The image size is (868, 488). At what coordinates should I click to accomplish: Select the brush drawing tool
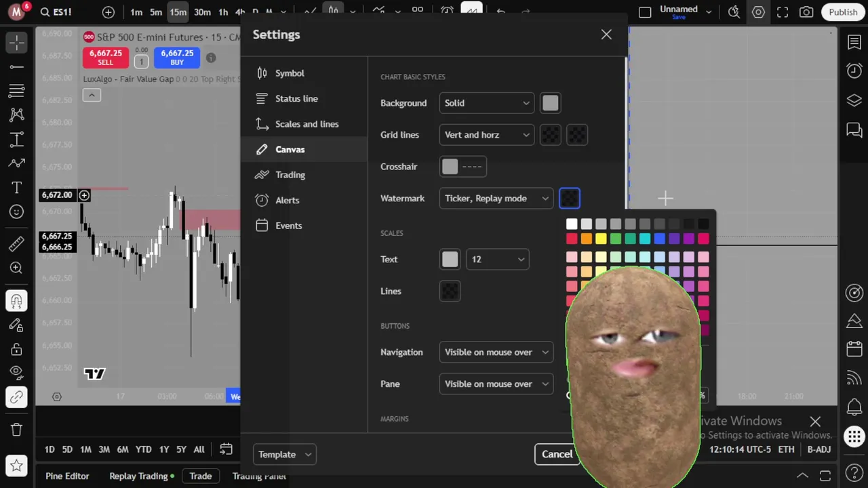(x=16, y=163)
